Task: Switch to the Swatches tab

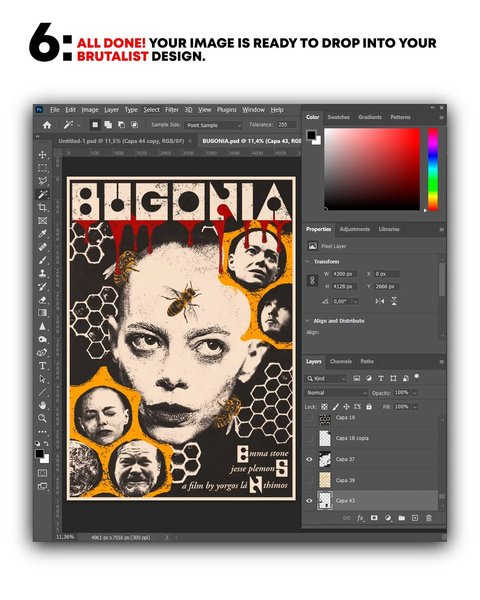Action: tap(339, 117)
